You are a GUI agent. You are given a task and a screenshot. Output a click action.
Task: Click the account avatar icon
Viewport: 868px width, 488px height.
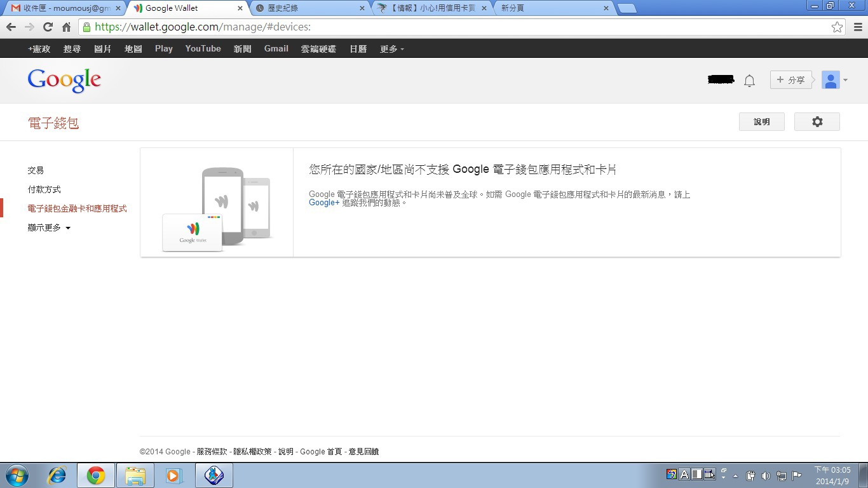point(831,80)
